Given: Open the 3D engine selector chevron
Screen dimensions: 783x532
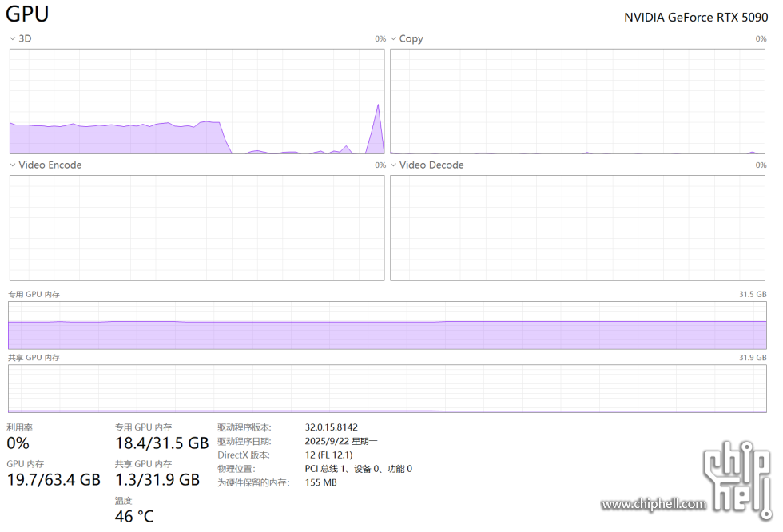Looking at the screenshot, I should coord(12,38).
